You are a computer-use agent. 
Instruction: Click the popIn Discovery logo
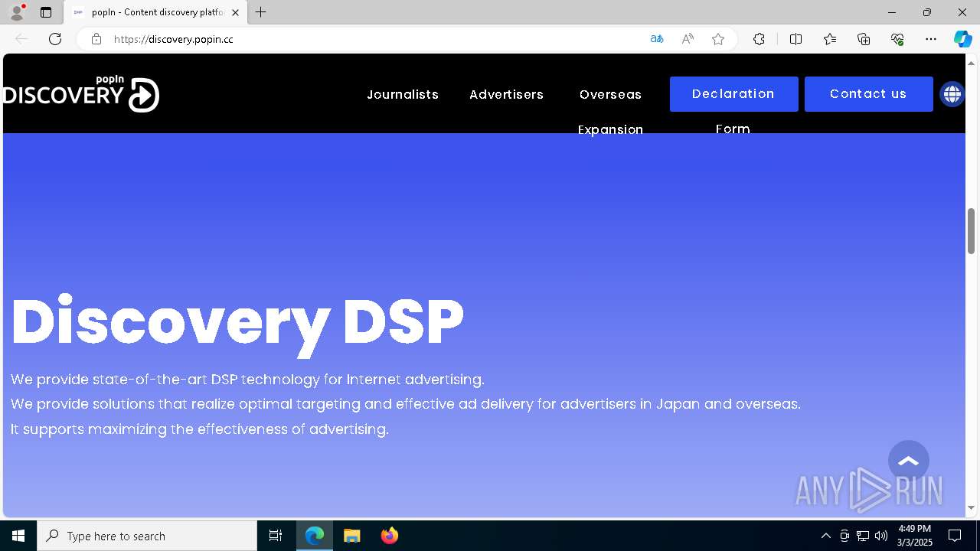pos(81,94)
